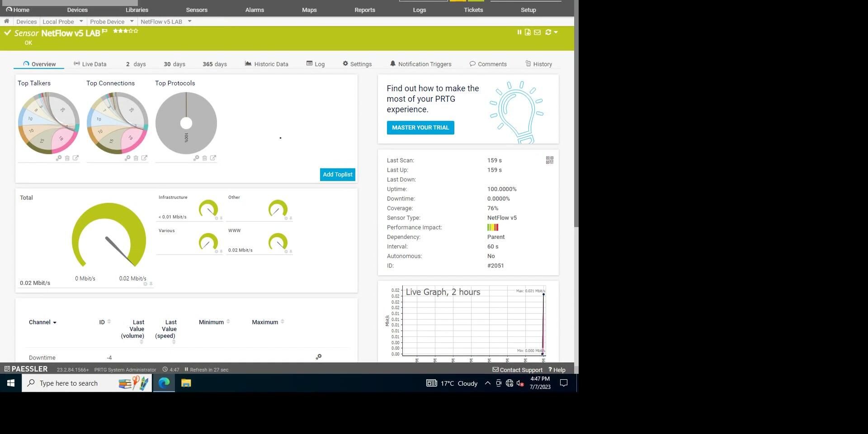Screen dimensions: 868x434
Task: Switch to the 30 days tab
Action: click(x=175, y=64)
